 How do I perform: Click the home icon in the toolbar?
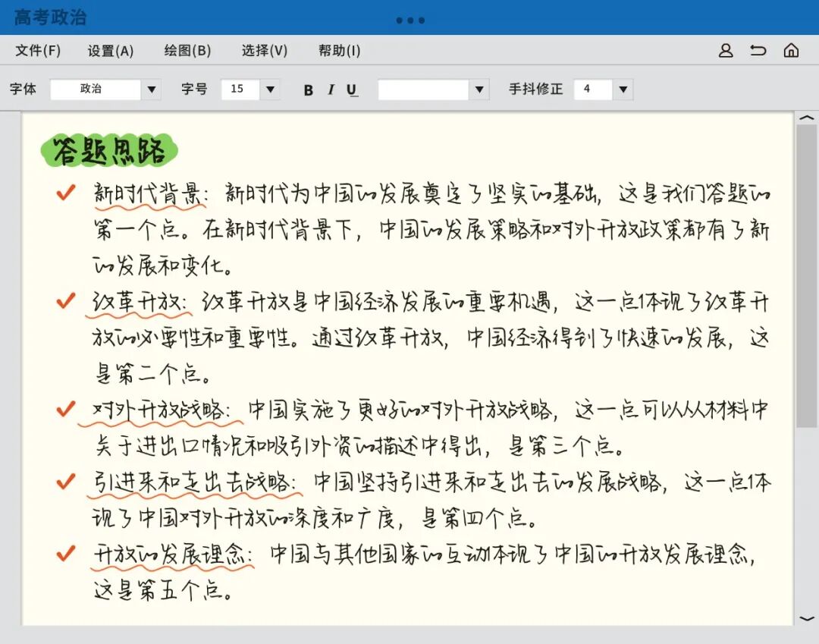coord(792,51)
